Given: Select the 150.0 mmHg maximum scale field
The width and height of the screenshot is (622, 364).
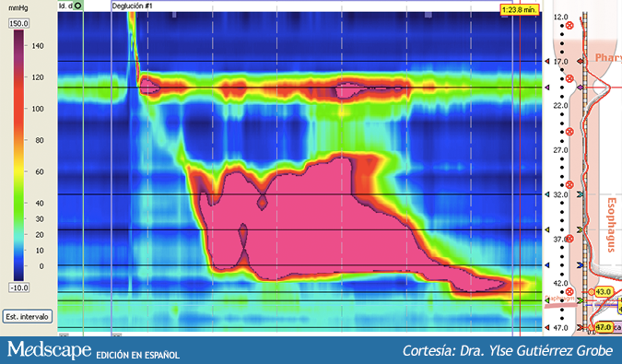Looking at the screenshot, I should (x=18, y=23).
